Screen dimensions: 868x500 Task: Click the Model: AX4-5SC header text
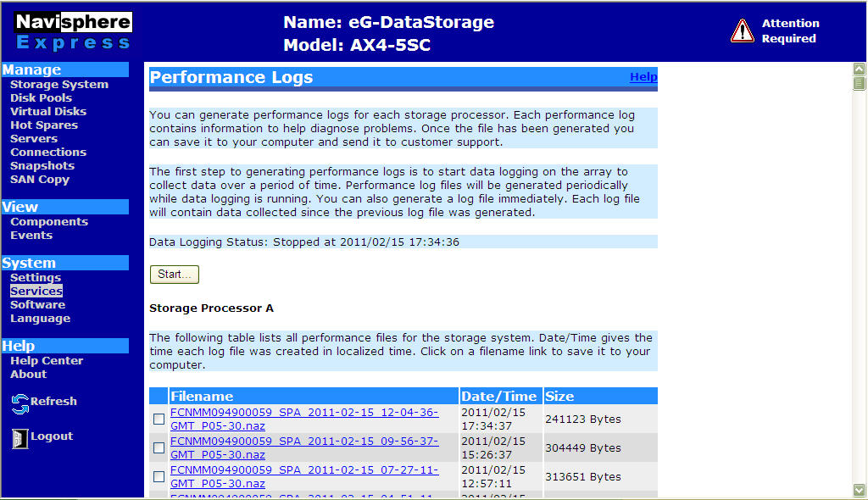click(x=357, y=45)
